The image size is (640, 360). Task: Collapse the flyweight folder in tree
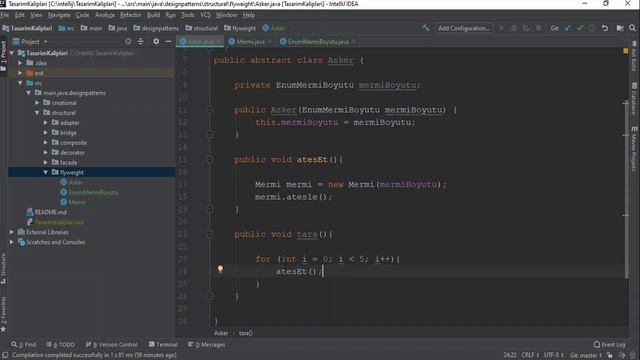point(46,172)
